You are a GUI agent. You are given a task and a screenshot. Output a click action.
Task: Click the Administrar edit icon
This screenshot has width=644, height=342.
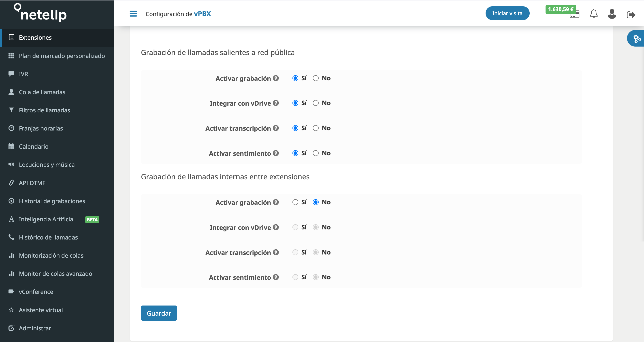tap(11, 328)
